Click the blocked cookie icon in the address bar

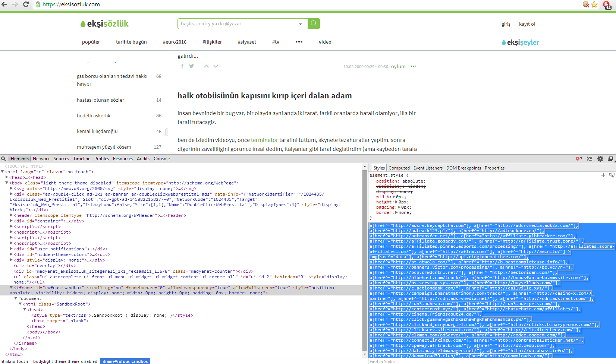click(586, 4)
